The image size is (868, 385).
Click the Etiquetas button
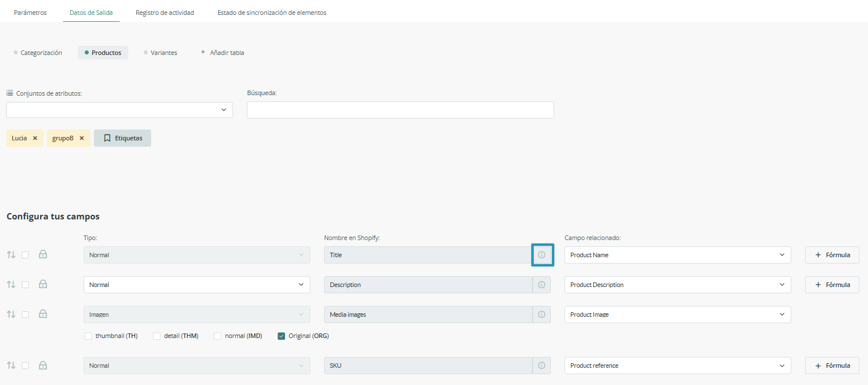coord(123,138)
